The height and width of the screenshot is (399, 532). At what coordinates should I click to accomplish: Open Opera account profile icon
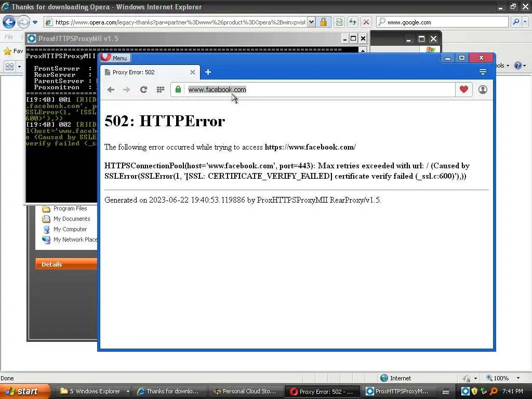483,89
